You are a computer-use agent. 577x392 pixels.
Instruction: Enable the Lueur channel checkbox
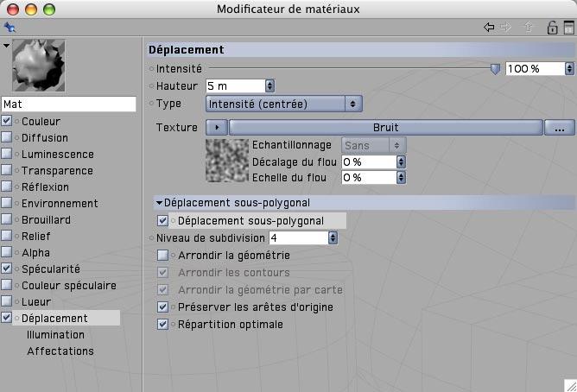click(x=7, y=301)
